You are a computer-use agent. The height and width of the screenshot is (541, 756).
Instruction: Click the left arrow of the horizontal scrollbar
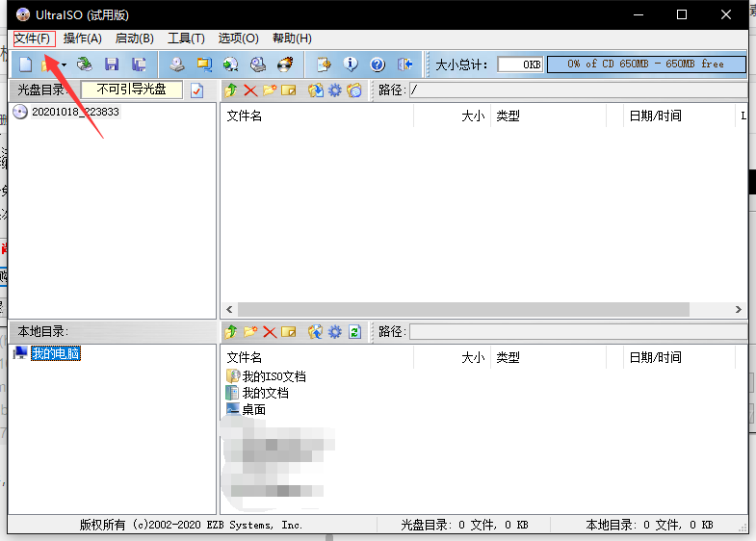(x=229, y=309)
